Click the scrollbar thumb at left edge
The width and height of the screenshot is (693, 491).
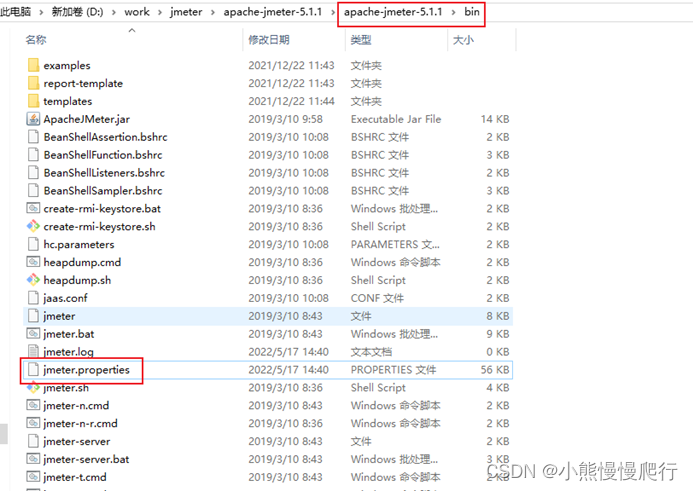4,434
